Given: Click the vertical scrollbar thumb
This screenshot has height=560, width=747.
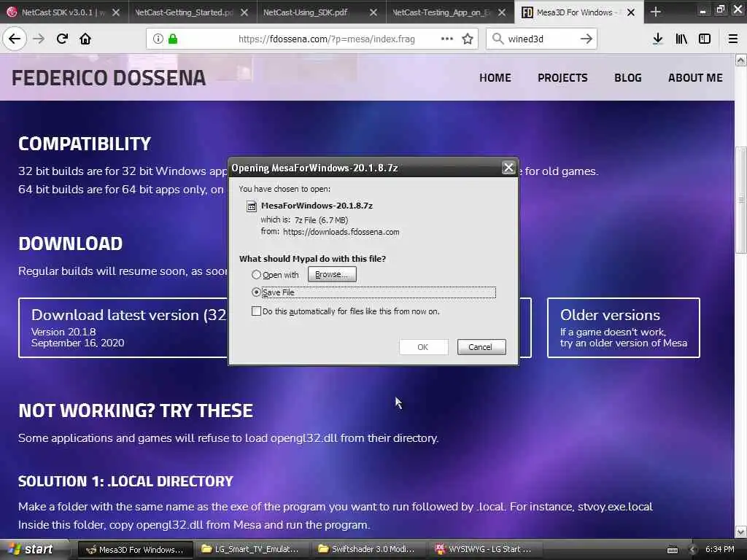Looking at the screenshot, I should click(x=741, y=200).
